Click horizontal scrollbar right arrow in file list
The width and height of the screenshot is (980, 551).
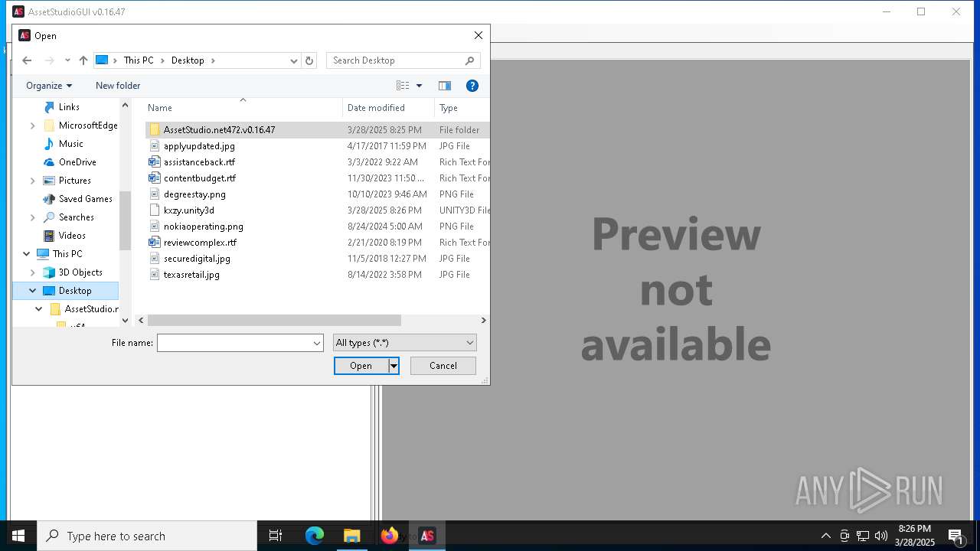pos(483,321)
